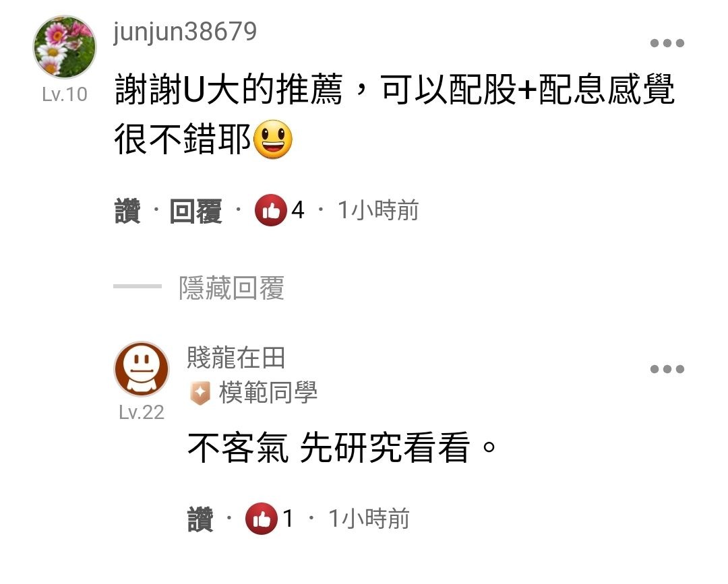Open the three-dot menu on 賤龍在田's reply
The image size is (728, 584).
pos(667,369)
